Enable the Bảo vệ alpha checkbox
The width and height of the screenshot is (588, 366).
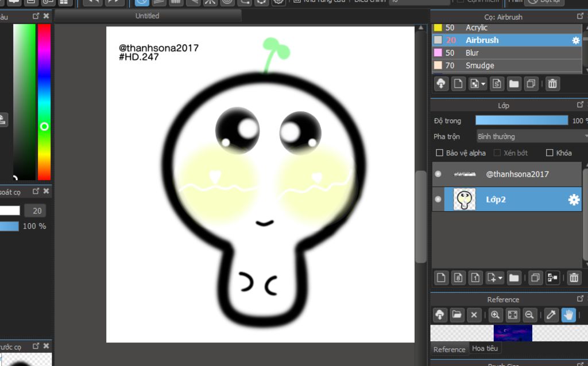pyautogui.click(x=439, y=153)
